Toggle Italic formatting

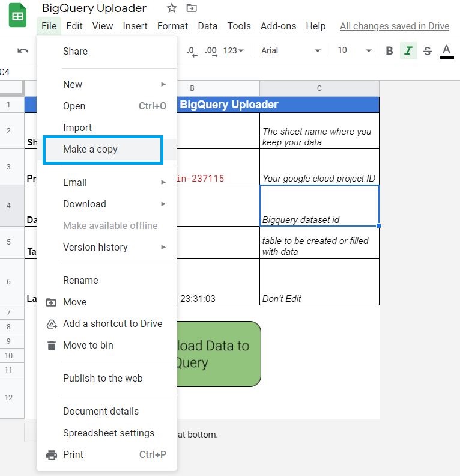(x=408, y=50)
